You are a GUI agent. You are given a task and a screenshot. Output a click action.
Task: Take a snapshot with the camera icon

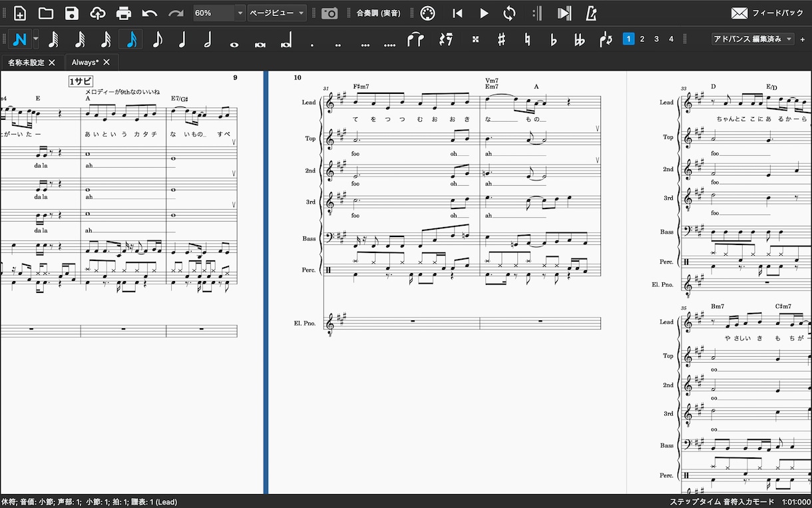(x=329, y=13)
